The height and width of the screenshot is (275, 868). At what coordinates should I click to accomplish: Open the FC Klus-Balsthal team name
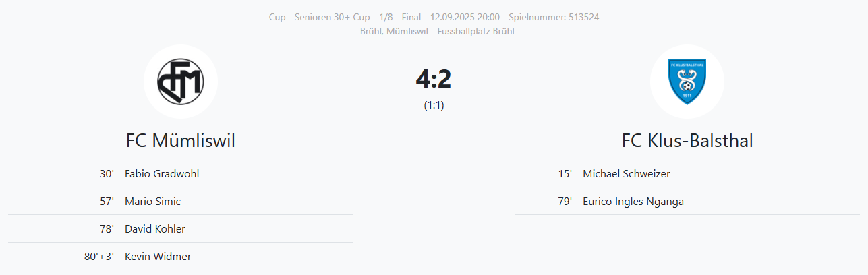pyautogui.click(x=687, y=140)
